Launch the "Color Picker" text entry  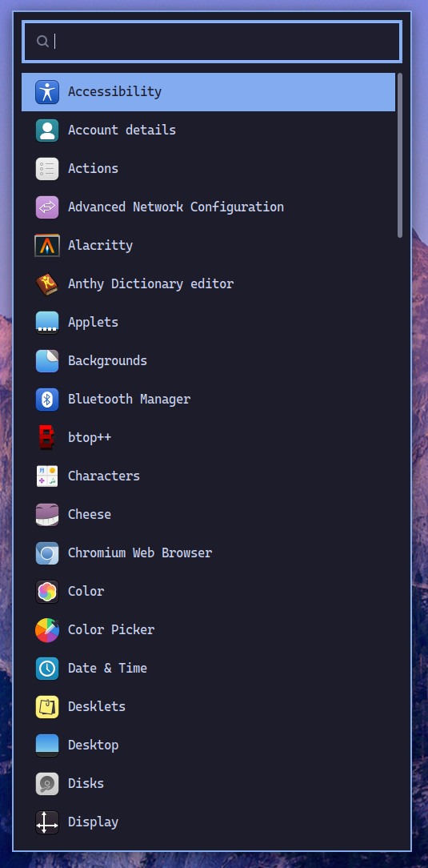tap(111, 630)
